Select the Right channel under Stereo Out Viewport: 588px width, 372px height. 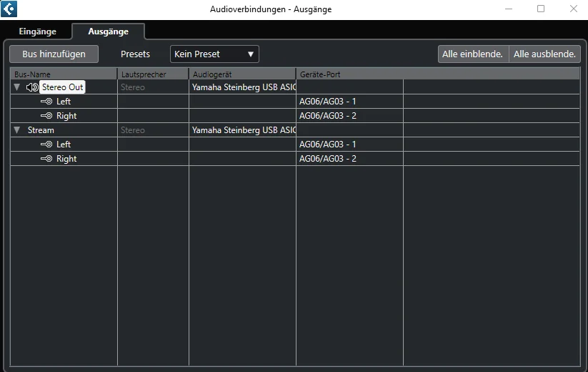click(x=66, y=116)
